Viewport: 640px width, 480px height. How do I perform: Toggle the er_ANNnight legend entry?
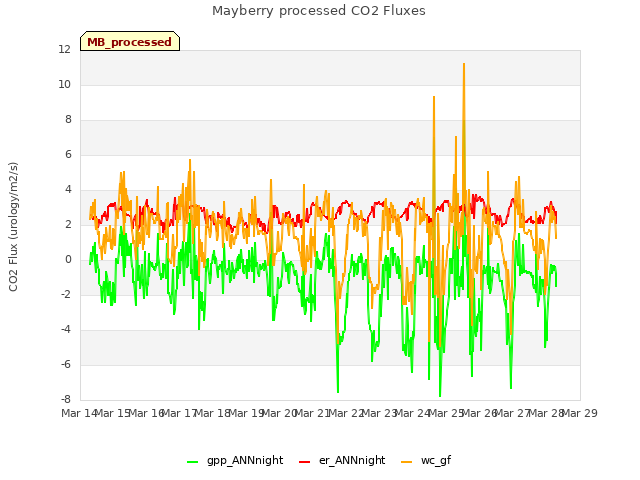coord(342,461)
